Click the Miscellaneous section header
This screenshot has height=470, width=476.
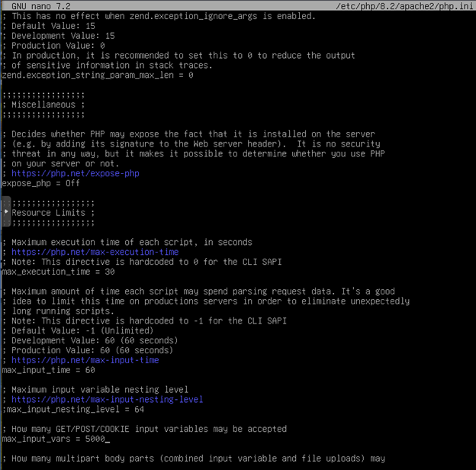coord(45,105)
